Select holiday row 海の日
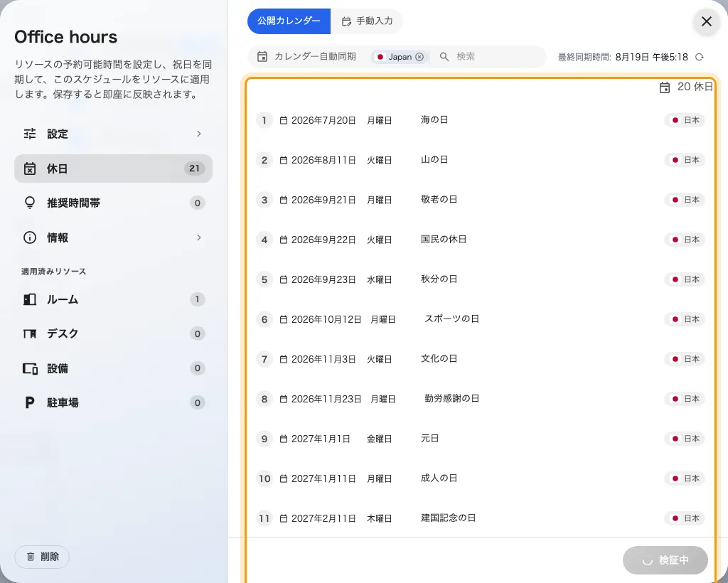 click(481, 120)
